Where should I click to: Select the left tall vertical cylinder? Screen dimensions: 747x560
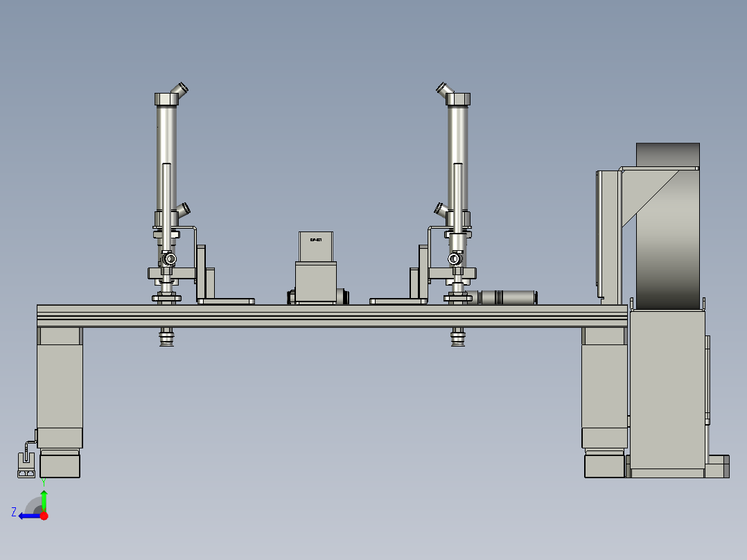pyautogui.click(x=166, y=159)
